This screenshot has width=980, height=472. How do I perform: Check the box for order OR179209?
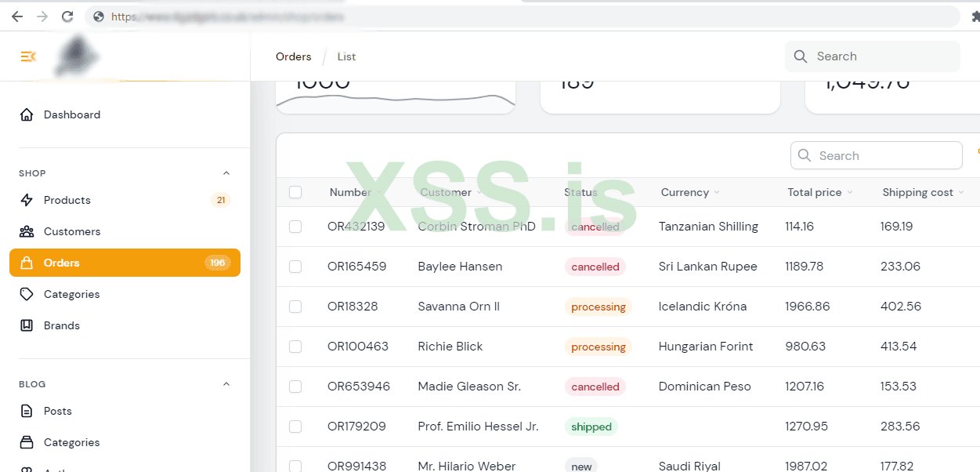tap(295, 427)
